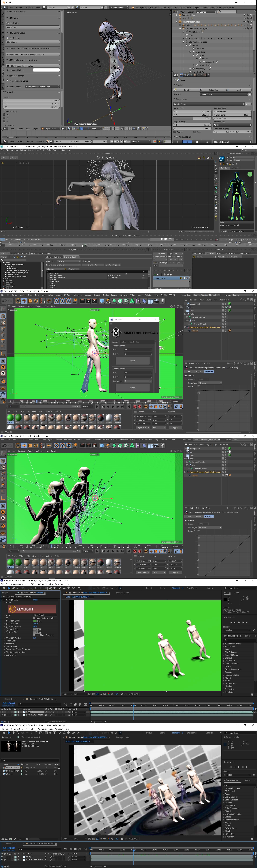This screenshot has height=868, width=257.
Task: Click Animation render button in Blender
Action: coord(212,90)
